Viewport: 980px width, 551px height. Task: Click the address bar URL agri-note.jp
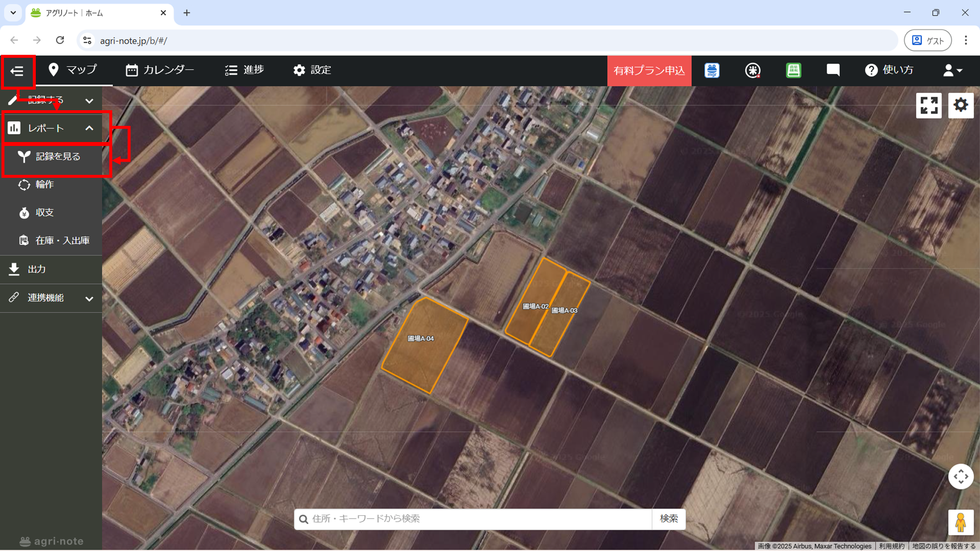133,41
